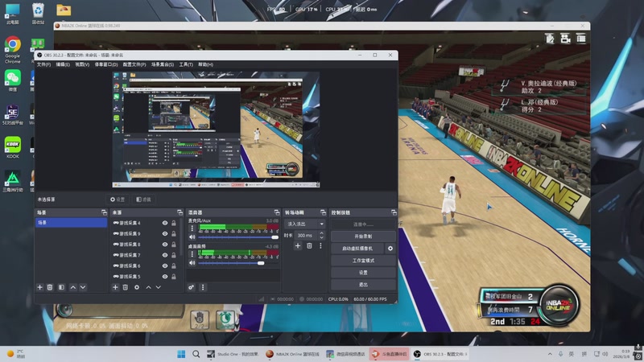This screenshot has height=362, width=644.
Task: Click the Exit button in Controls
Action: tap(363, 285)
